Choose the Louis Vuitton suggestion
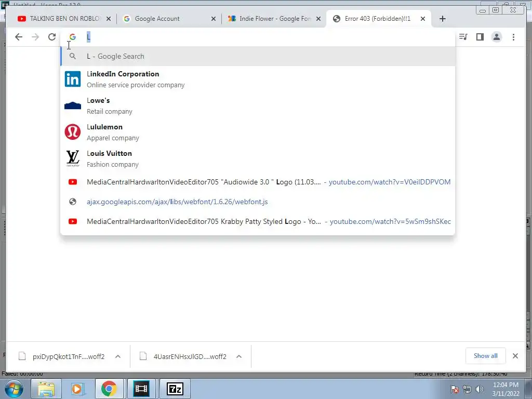The height and width of the screenshot is (399, 532). click(258, 158)
